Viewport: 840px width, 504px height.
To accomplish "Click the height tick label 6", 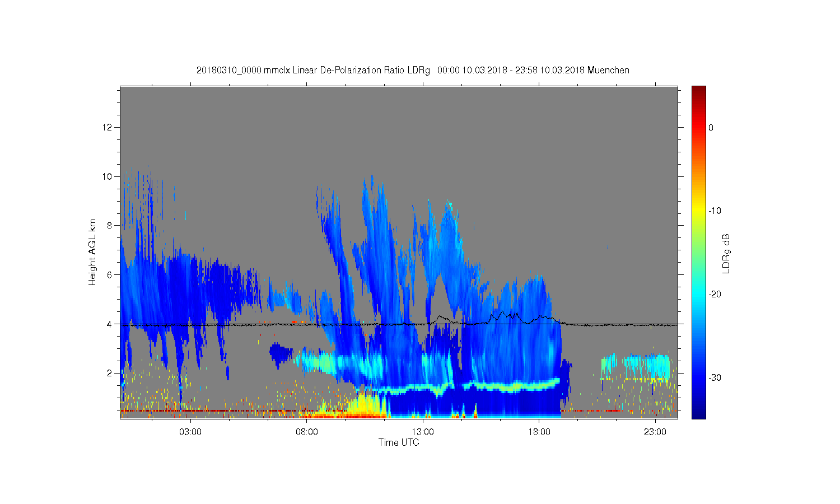I will click(110, 274).
